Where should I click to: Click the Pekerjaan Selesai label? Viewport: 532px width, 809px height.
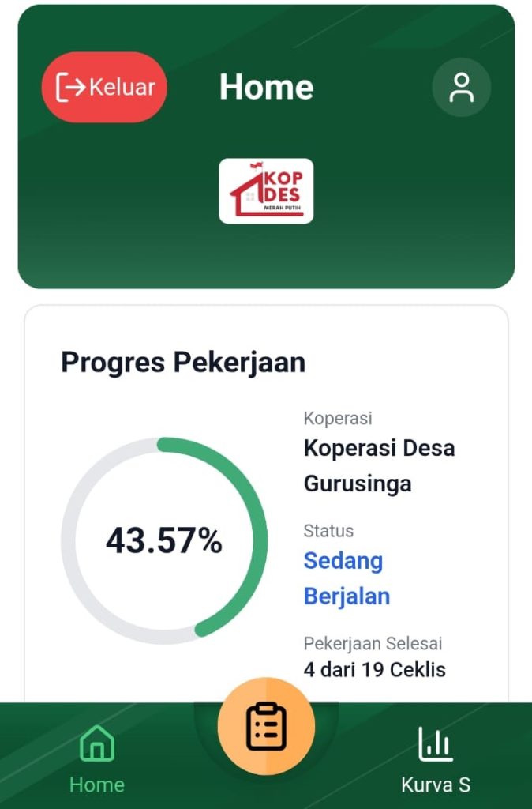pos(373,643)
